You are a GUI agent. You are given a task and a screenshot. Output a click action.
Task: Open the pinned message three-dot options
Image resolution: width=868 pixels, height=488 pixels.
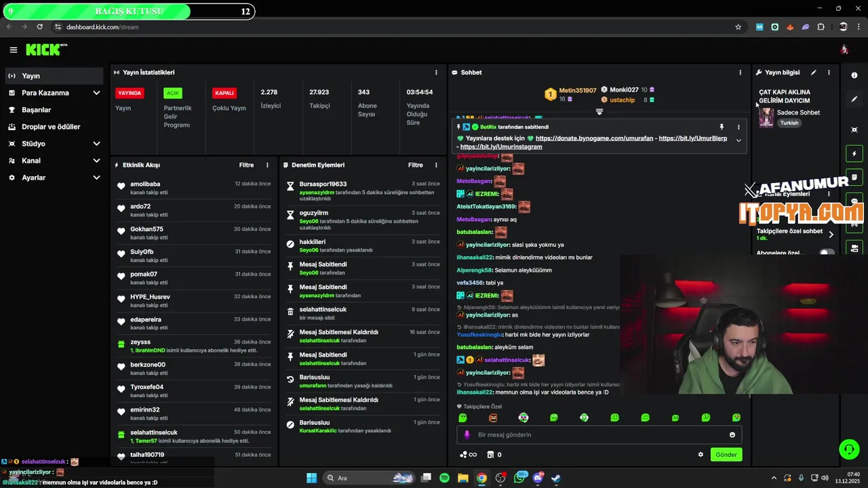738,127
